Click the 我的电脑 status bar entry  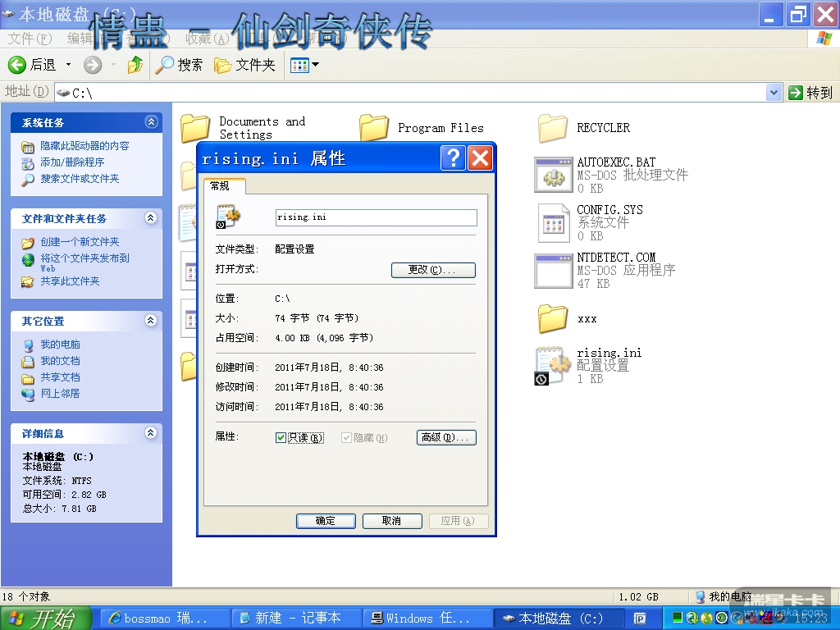tap(724, 596)
